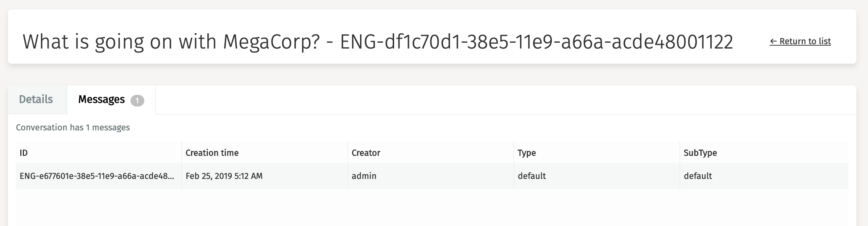This screenshot has height=226, width=868.
Task: Click the 'Conversation has 1 messages' text
Action: (73, 127)
